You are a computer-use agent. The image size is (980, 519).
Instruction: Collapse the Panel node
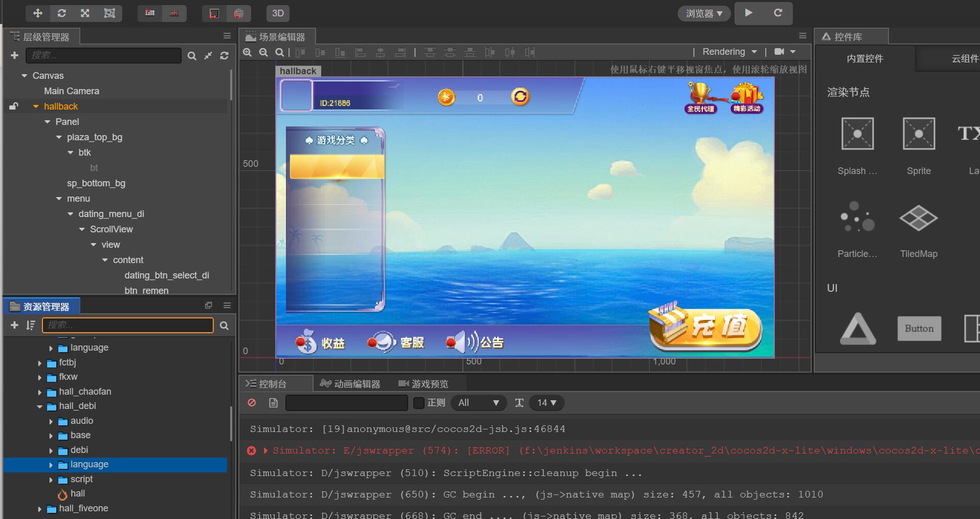(48, 122)
